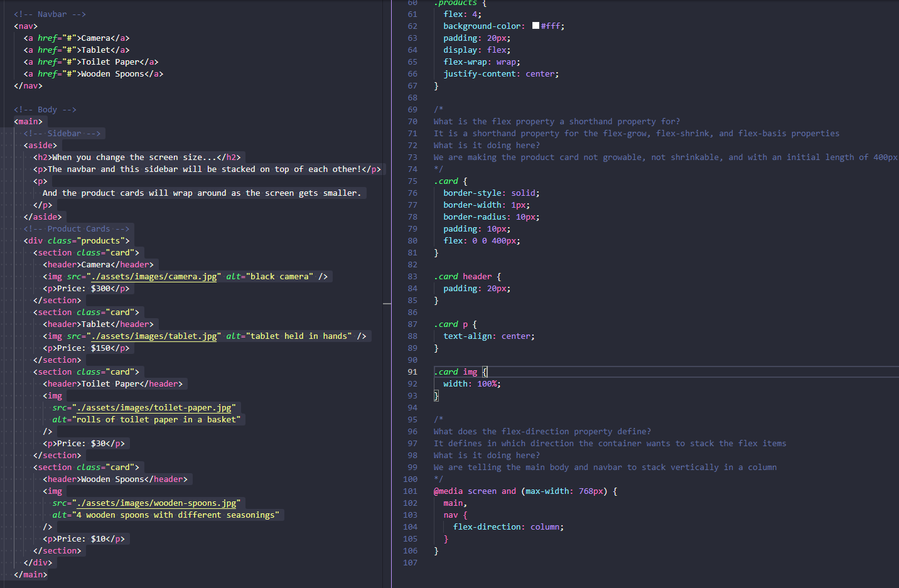Click the 'product cards will wrap' text line
This screenshot has height=588, width=899.
[202, 193]
